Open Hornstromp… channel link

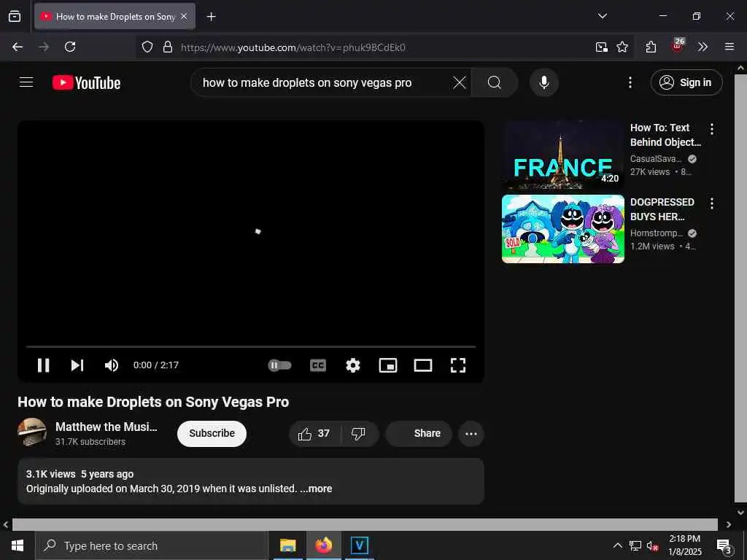(657, 233)
